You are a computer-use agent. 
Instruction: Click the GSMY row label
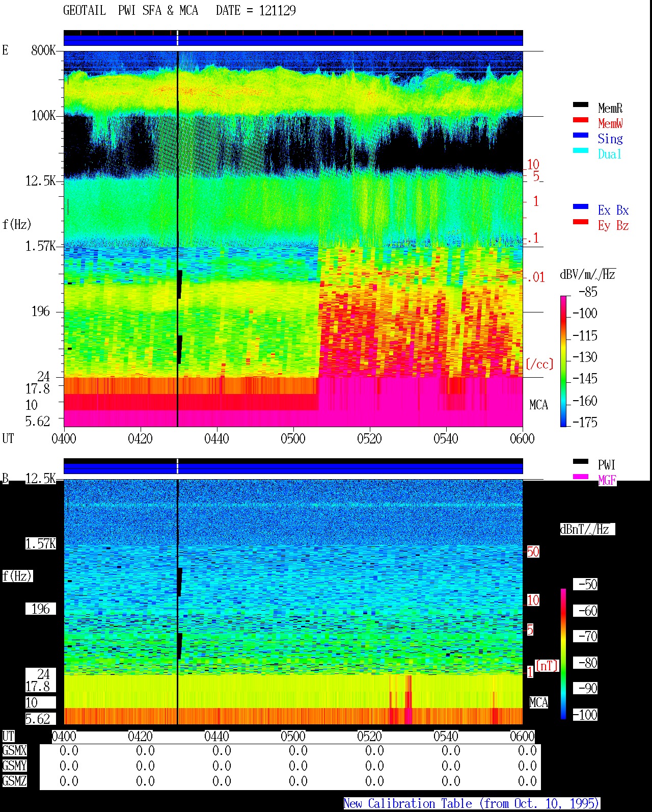tap(14, 766)
